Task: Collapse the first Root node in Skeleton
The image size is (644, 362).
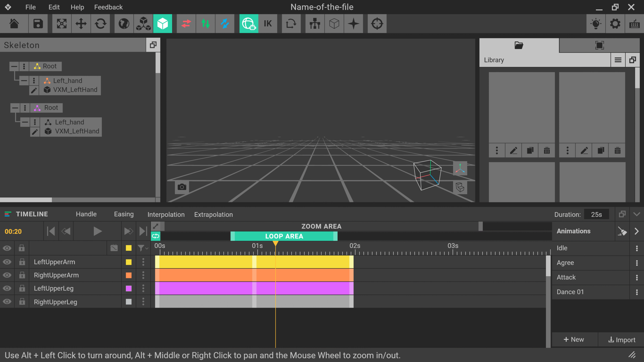Action: (14, 66)
